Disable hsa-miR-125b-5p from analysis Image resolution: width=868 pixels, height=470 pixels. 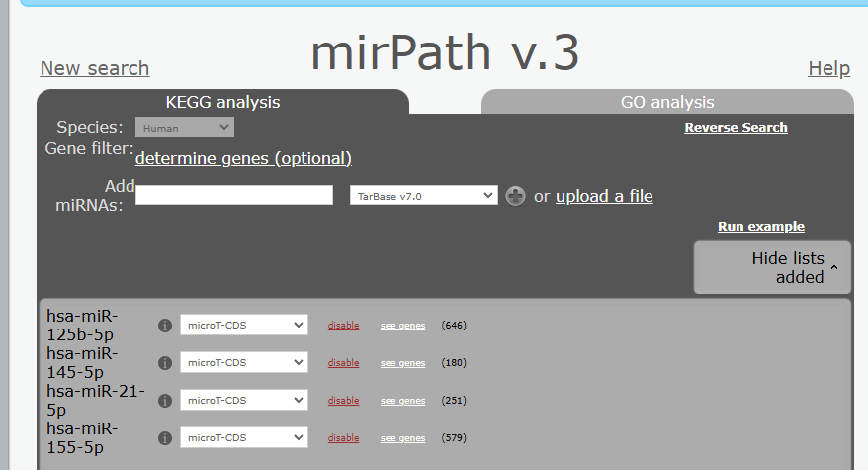pyautogui.click(x=343, y=326)
